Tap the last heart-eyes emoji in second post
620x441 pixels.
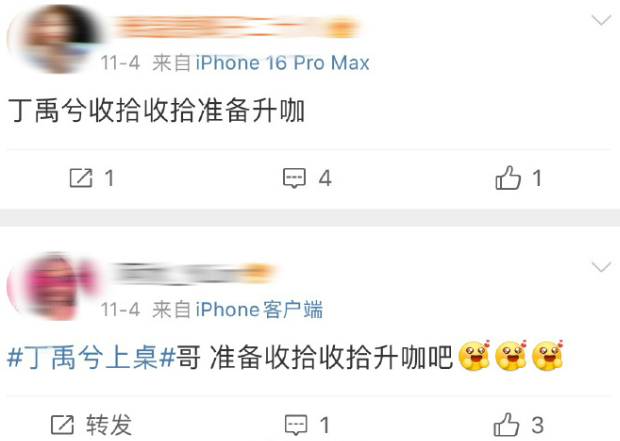[548, 355]
